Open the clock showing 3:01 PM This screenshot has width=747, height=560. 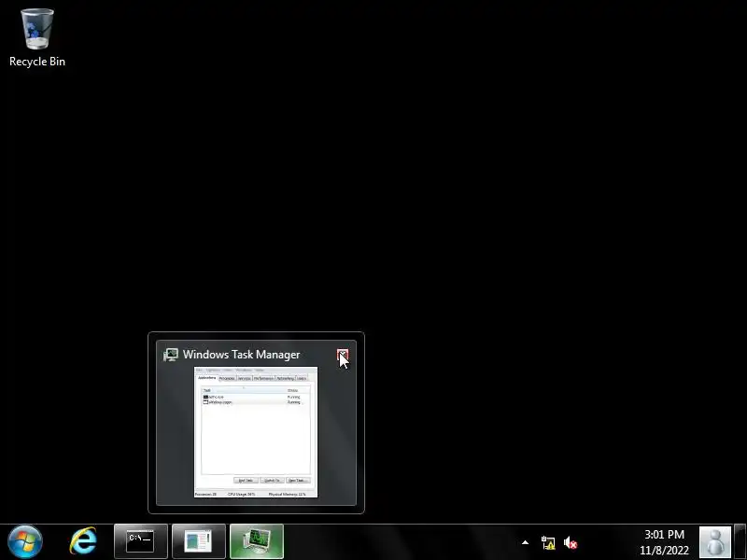click(664, 542)
